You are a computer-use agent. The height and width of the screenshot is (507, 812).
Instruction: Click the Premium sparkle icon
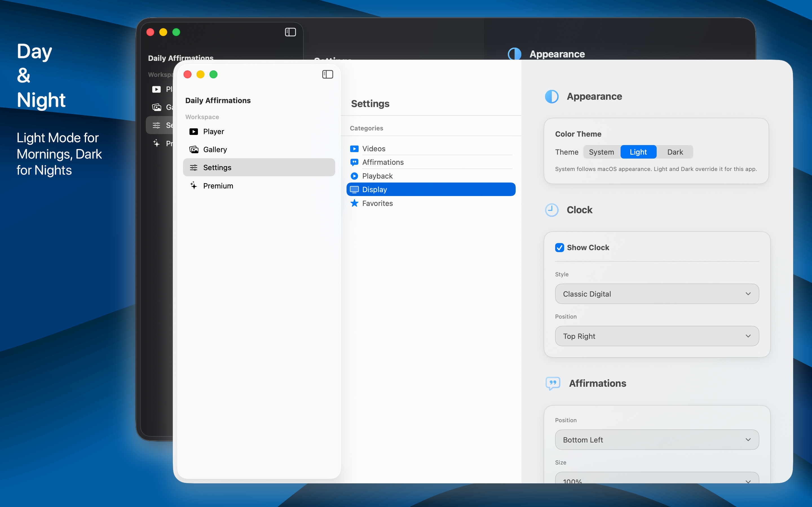[194, 185]
